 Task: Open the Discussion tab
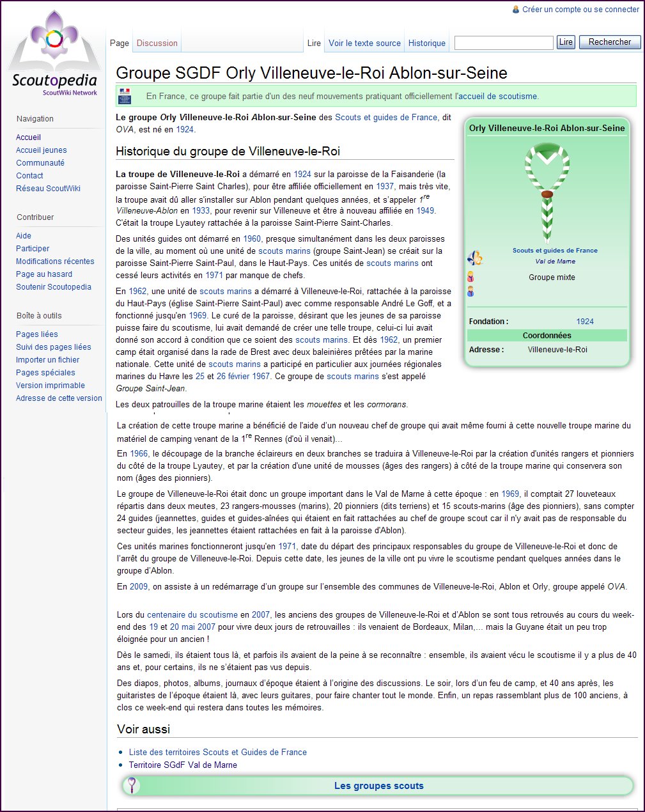(157, 43)
